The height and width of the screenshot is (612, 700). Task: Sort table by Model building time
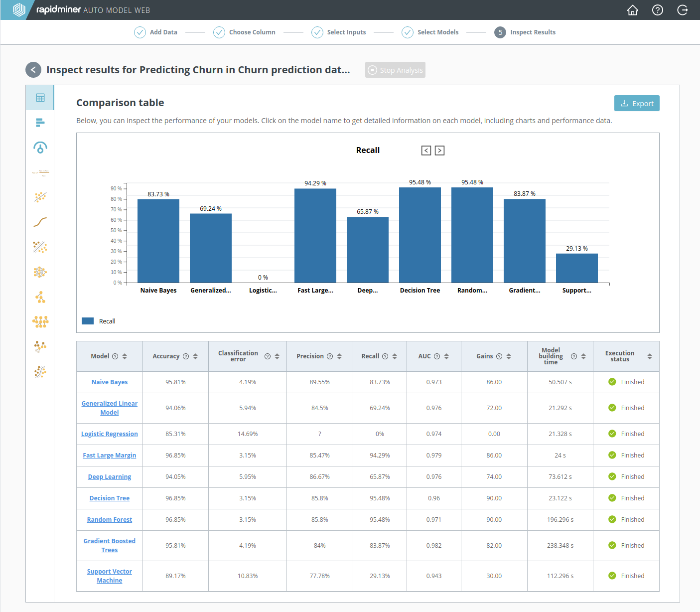tap(583, 356)
